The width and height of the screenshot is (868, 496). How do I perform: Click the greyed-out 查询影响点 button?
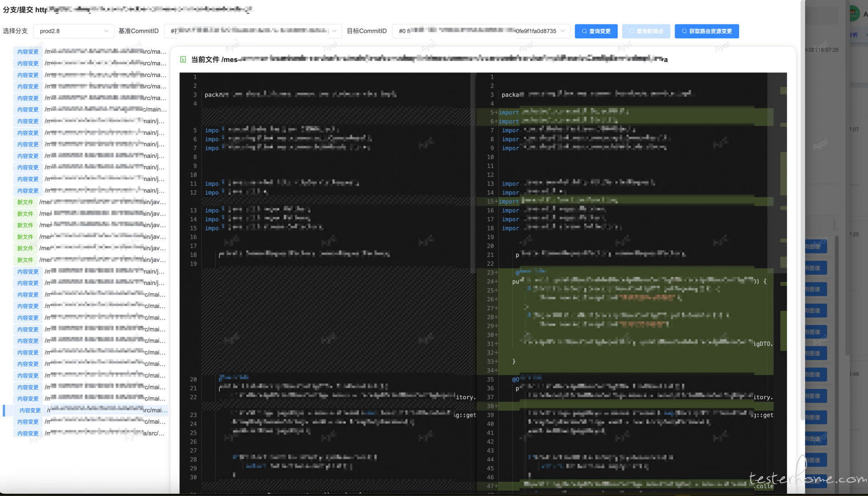(646, 31)
